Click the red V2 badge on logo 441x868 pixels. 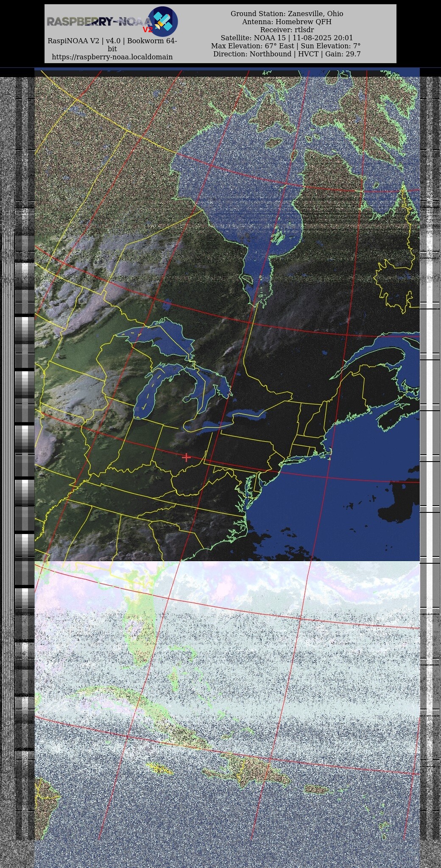click(147, 30)
